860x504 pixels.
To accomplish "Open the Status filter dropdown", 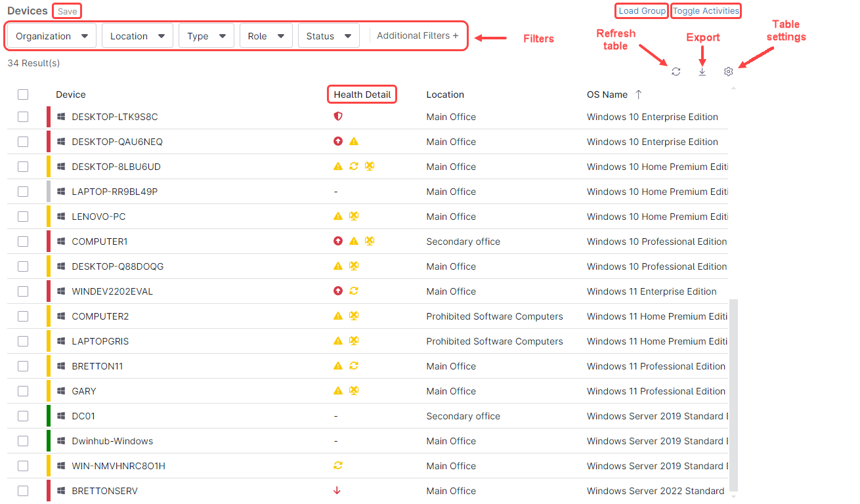I will (328, 36).
